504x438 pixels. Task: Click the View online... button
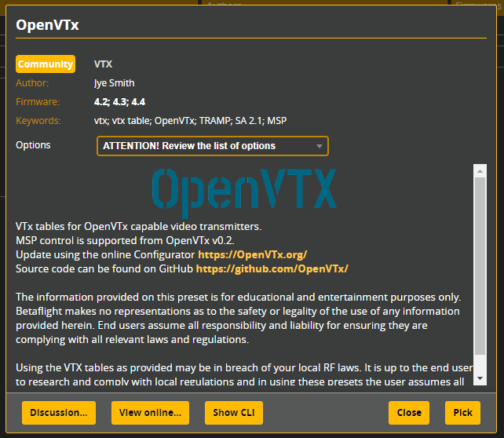(x=150, y=413)
